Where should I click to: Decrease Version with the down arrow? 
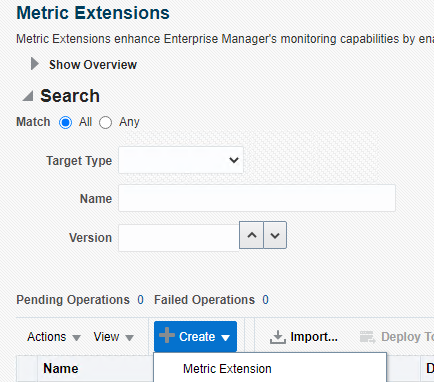pos(275,235)
